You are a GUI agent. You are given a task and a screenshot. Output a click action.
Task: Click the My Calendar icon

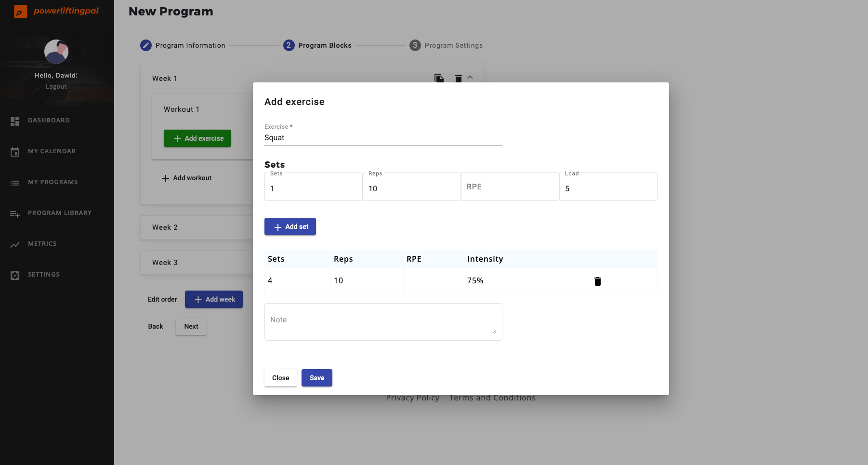tap(15, 152)
